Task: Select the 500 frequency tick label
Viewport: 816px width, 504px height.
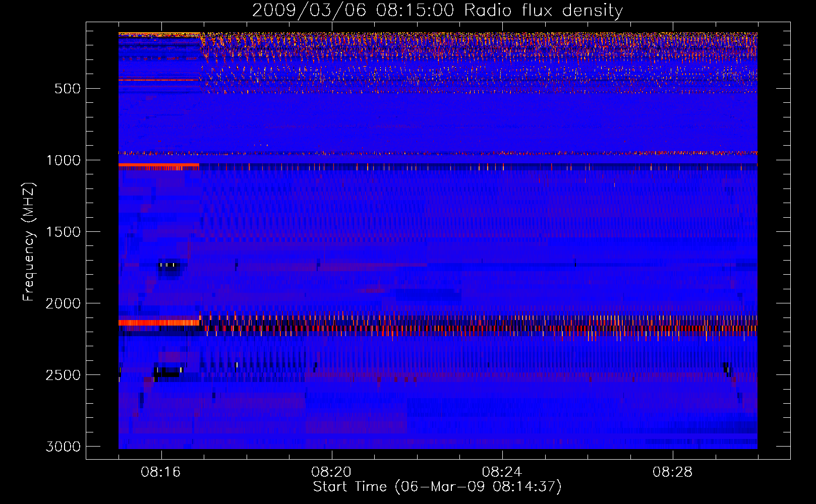Action: (68, 89)
